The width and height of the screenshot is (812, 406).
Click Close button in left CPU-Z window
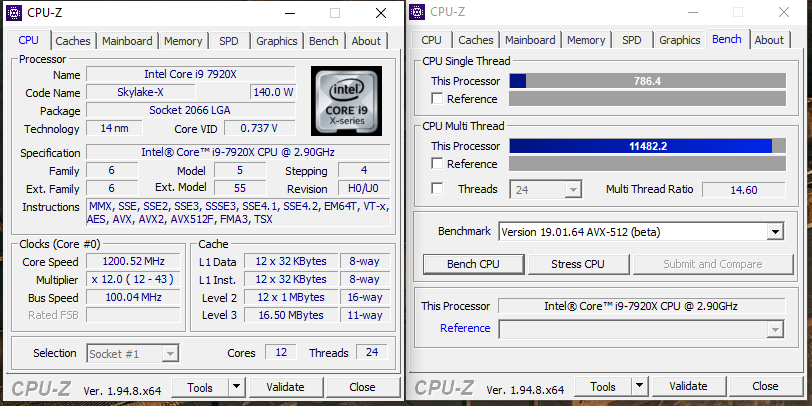coord(362,387)
